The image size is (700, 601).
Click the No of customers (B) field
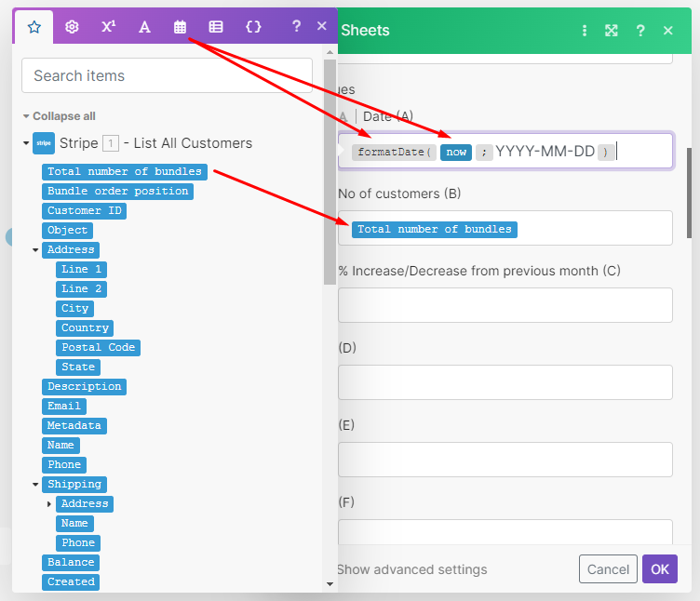[505, 228]
